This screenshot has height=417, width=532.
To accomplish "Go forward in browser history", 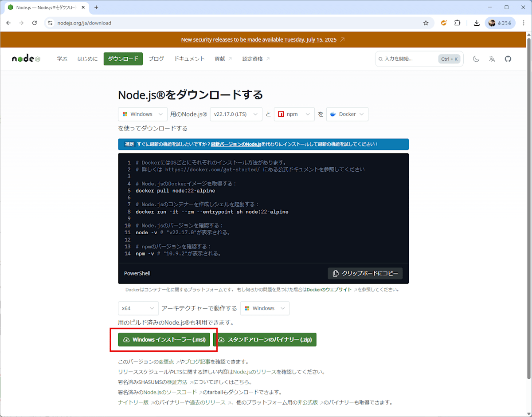I will pyautogui.click(x=21, y=23).
